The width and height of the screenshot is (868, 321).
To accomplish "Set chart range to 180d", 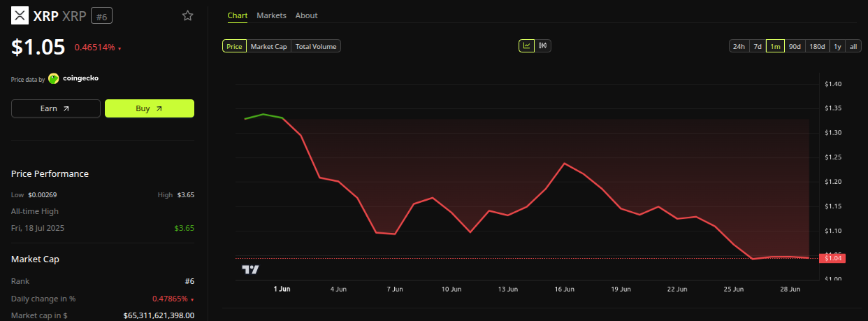I will click(816, 46).
